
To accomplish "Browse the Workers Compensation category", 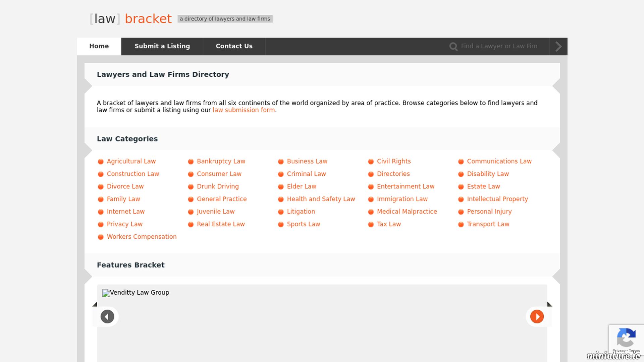I will pyautogui.click(x=142, y=237).
